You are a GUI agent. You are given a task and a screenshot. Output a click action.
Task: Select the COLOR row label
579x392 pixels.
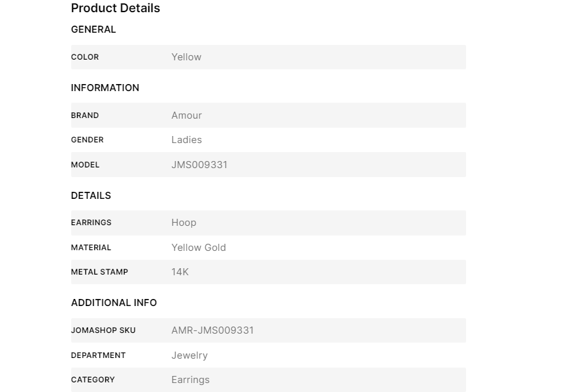[x=85, y=57]
